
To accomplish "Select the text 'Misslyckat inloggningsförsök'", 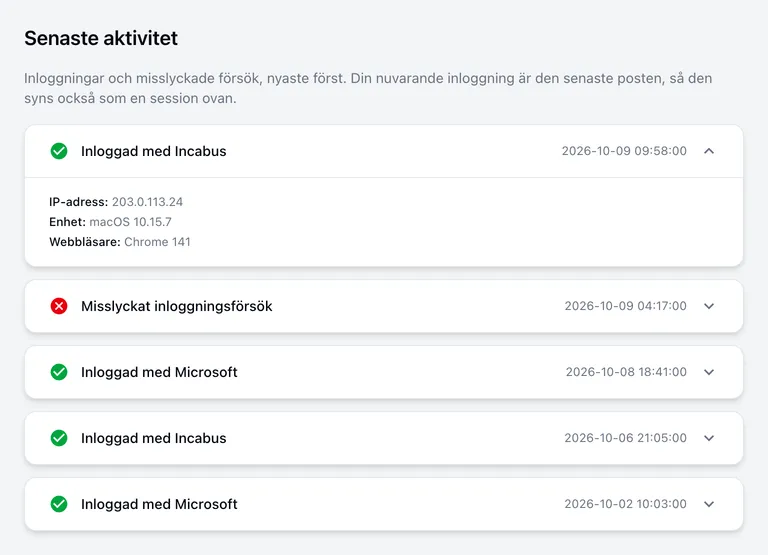I will click(176, 306).
